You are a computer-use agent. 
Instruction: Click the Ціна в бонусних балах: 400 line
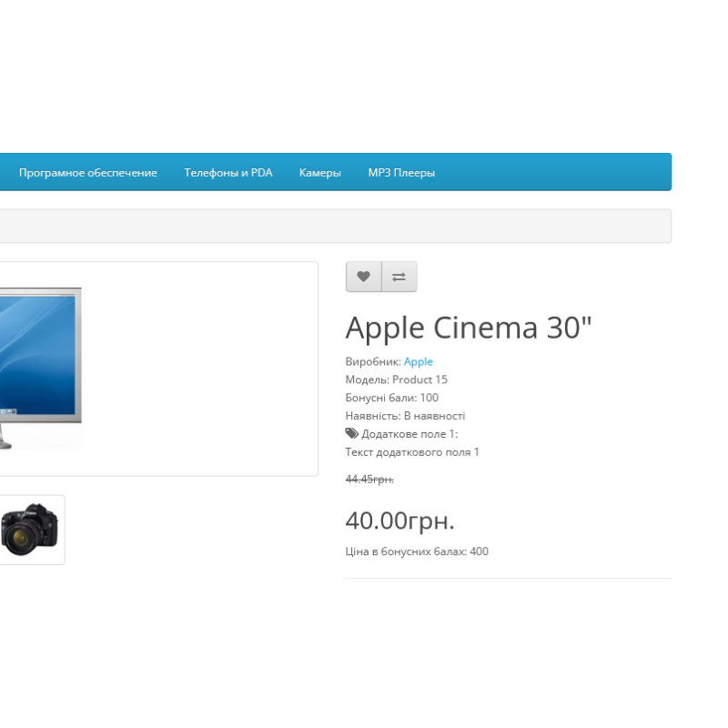pyautogui.click(x=416, y=551)
